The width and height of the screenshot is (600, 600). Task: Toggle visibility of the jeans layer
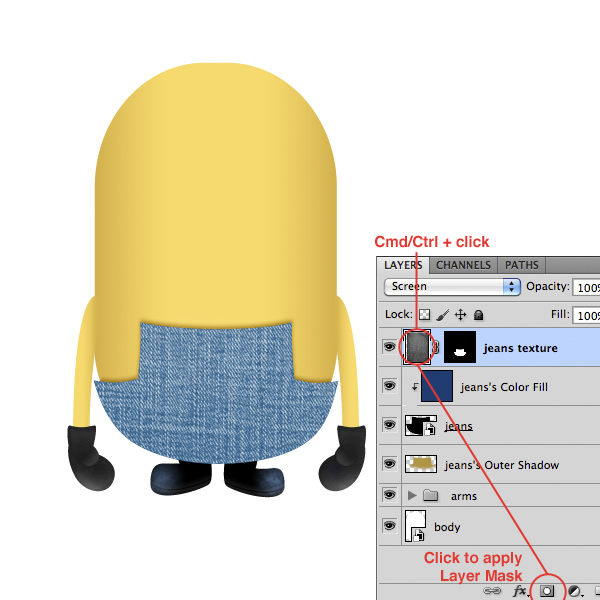[390, 425]
